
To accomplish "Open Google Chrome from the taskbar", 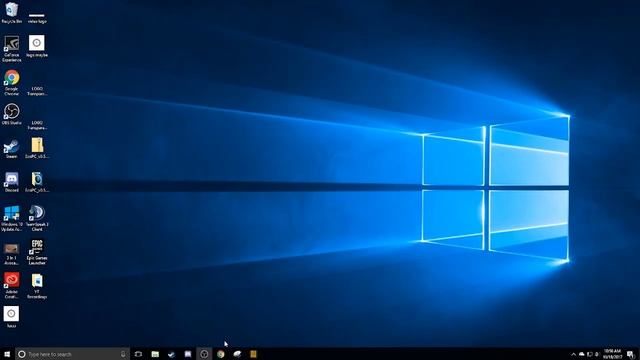I will [x=220, y=354].
